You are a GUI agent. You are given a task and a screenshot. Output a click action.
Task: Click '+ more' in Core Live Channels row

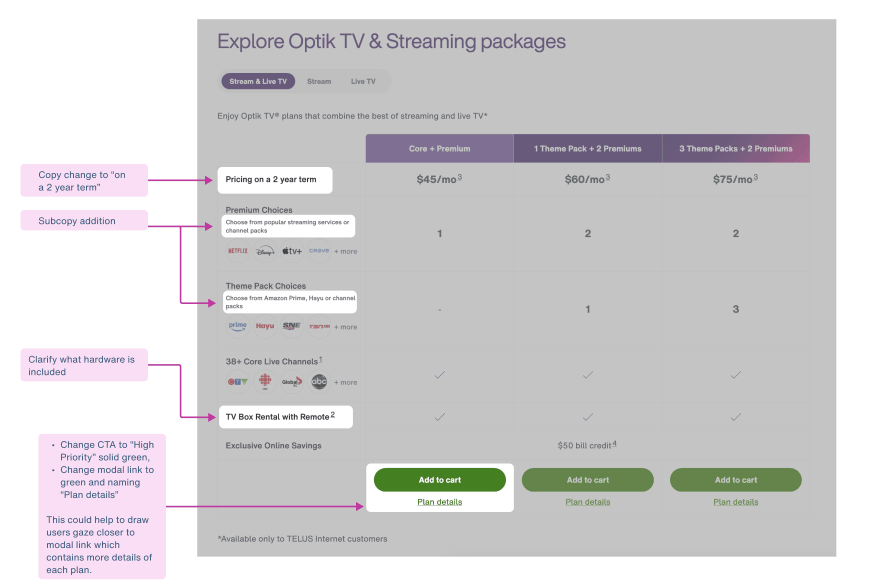click(x=345, y=382)
